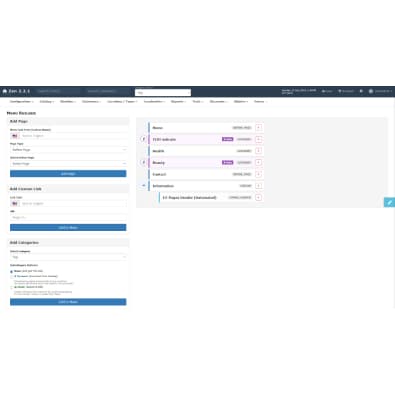This screenshot has height=395, width=395.
Task: Open the Catalog menu
Action: [47, 101]
